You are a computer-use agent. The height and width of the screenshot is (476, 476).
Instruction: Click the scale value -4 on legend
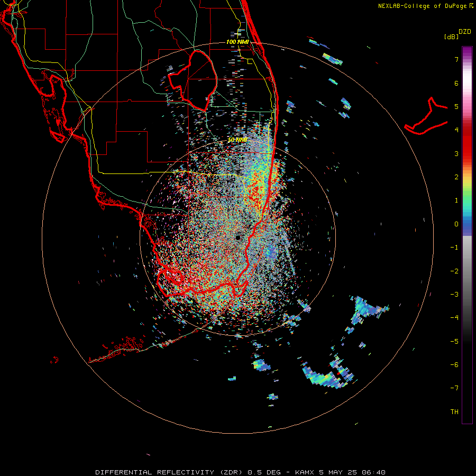point(454,318)
